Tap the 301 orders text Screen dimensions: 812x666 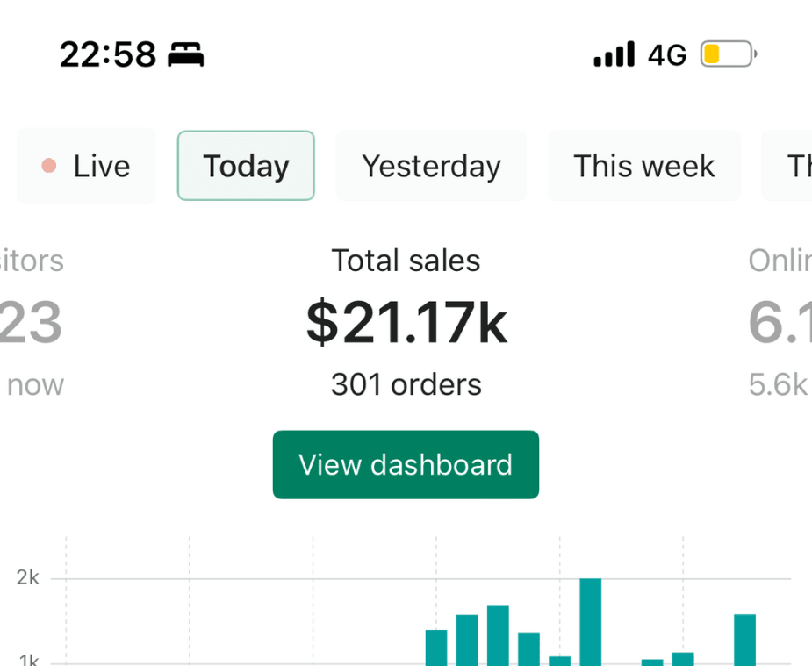pyautogui.click(x=406, y=384)
